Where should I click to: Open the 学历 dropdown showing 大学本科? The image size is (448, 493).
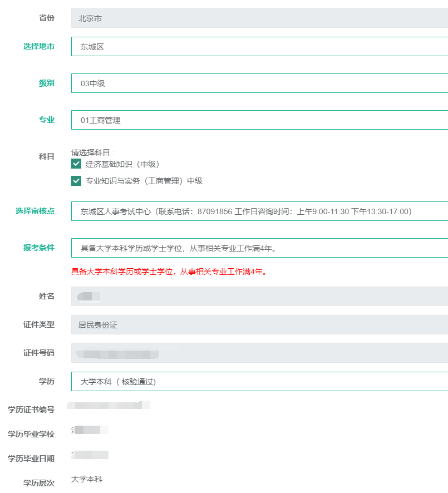click(259, 382)
